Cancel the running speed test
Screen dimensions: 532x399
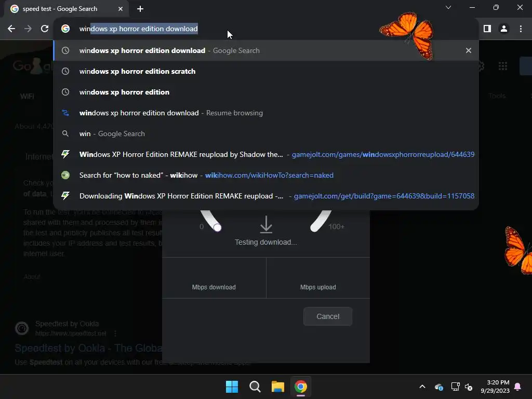click(x=328, y=316)
